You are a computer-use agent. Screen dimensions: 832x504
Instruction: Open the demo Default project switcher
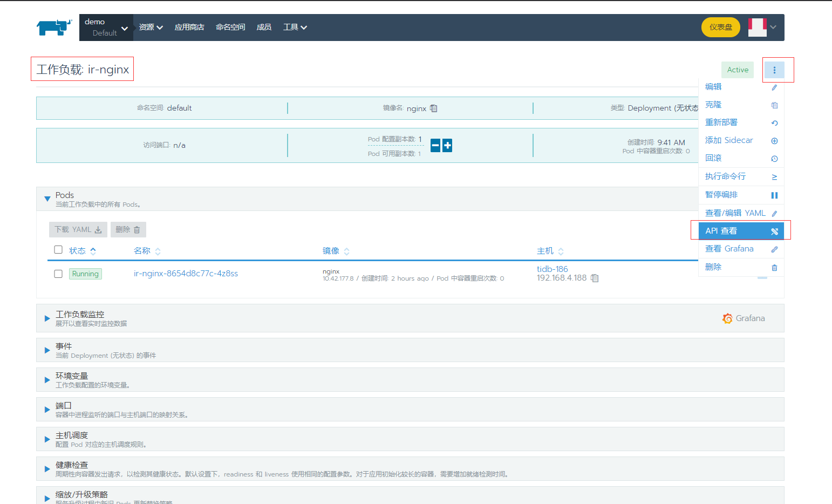pos(106,28)
